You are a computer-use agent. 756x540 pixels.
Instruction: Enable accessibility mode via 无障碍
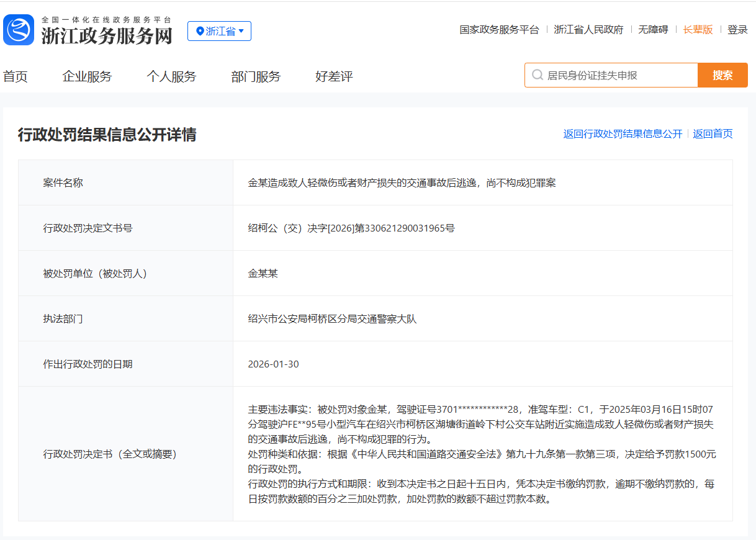click(652, 29)
